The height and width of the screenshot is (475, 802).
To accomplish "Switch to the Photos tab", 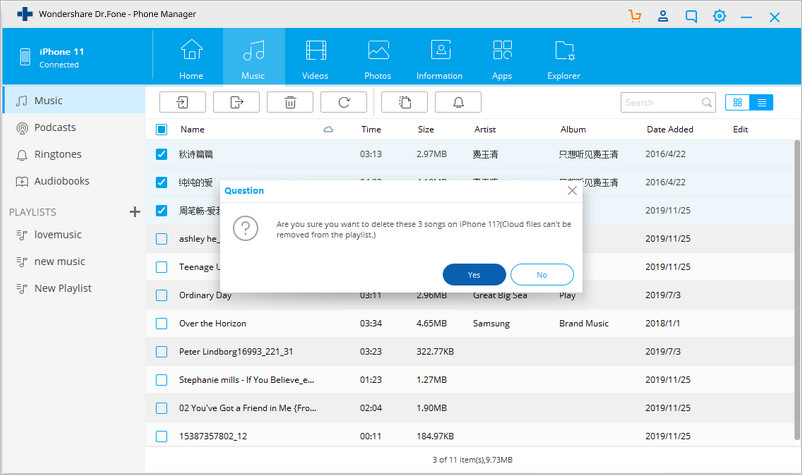I will (x=377, y=59).
